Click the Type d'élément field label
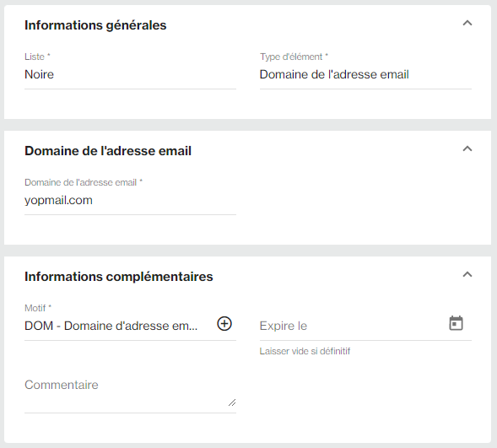This screenshot has width=497, height=448. click(294, 57)
